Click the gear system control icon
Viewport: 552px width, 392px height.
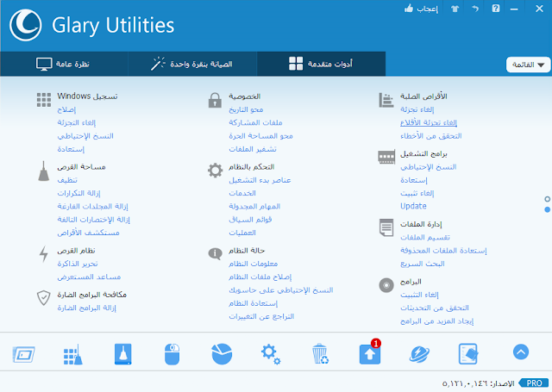point(215,171)
